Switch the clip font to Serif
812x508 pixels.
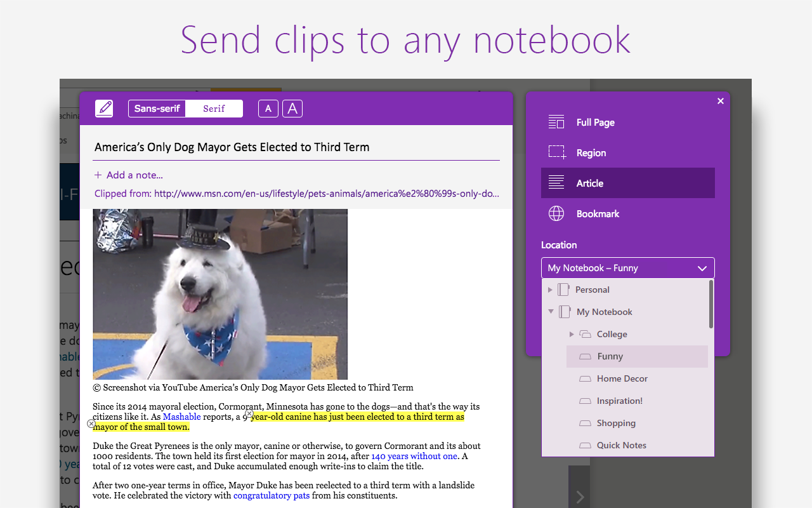point(214,108)
